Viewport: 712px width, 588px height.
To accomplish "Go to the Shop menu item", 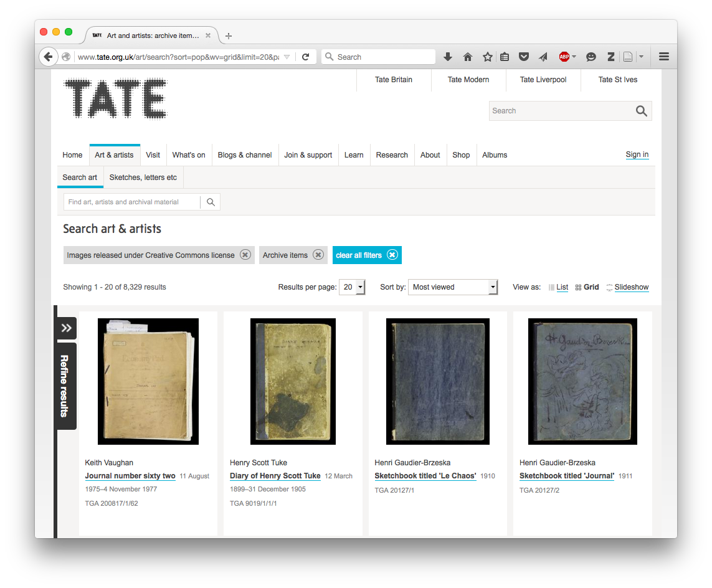I will click(x=461, y=155).
